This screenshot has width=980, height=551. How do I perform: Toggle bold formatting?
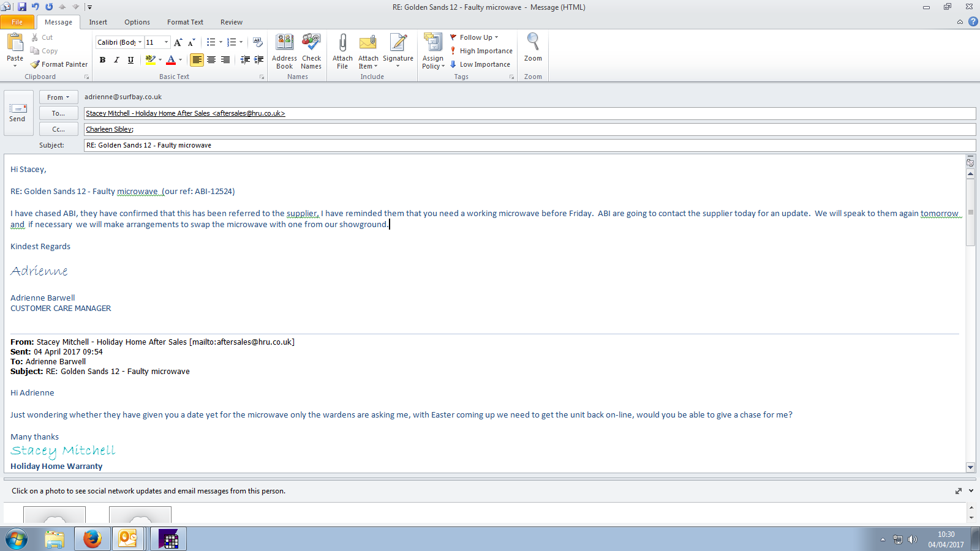(102, 60)
